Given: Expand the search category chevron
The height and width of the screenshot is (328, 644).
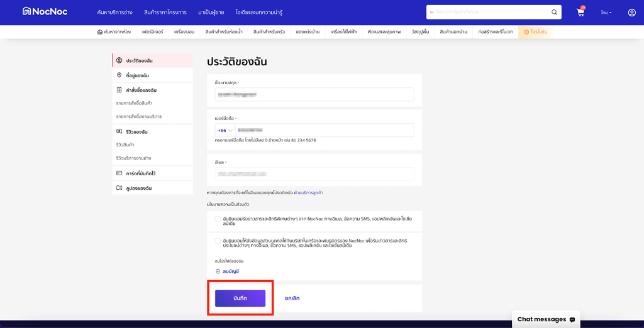Looking at the screenshot, I should (431, 13).
